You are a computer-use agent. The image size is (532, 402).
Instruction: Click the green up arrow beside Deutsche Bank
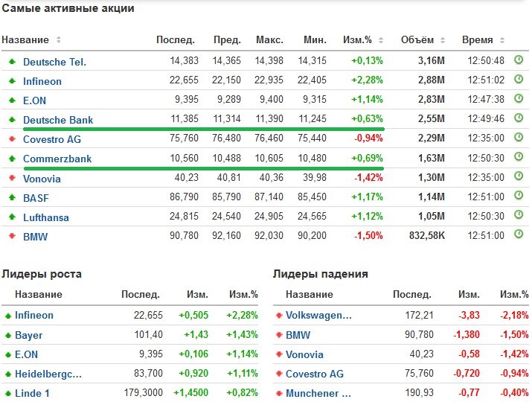(12, 119)
